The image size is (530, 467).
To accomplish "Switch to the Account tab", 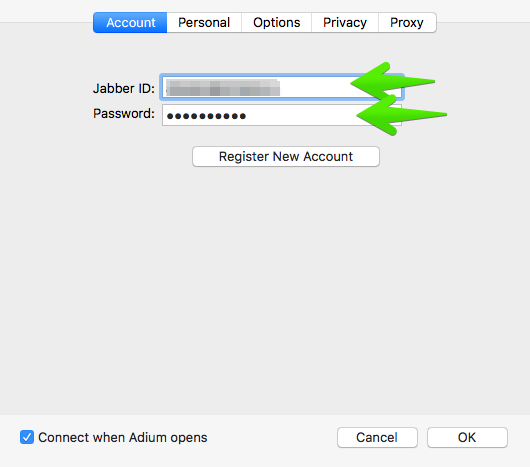I will pyautogui.click(x=130, y=23).
